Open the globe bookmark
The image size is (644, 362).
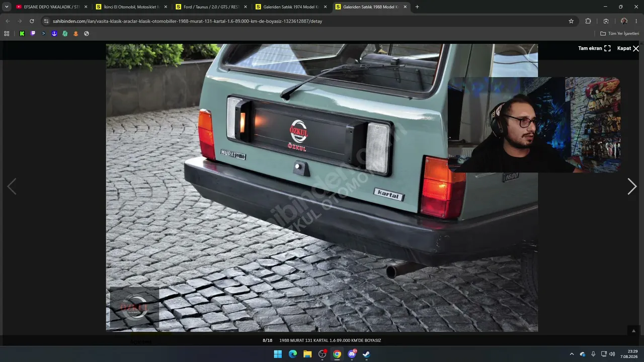[87, 34]
